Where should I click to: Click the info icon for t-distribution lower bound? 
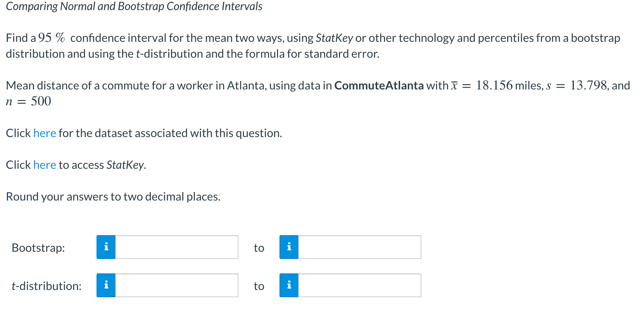[x=106, y=286]
